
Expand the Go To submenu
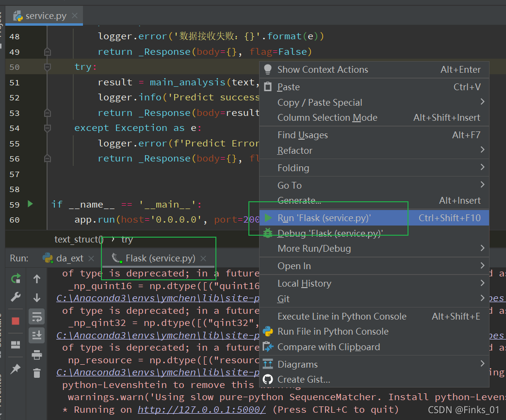click(x=375, y=185)
